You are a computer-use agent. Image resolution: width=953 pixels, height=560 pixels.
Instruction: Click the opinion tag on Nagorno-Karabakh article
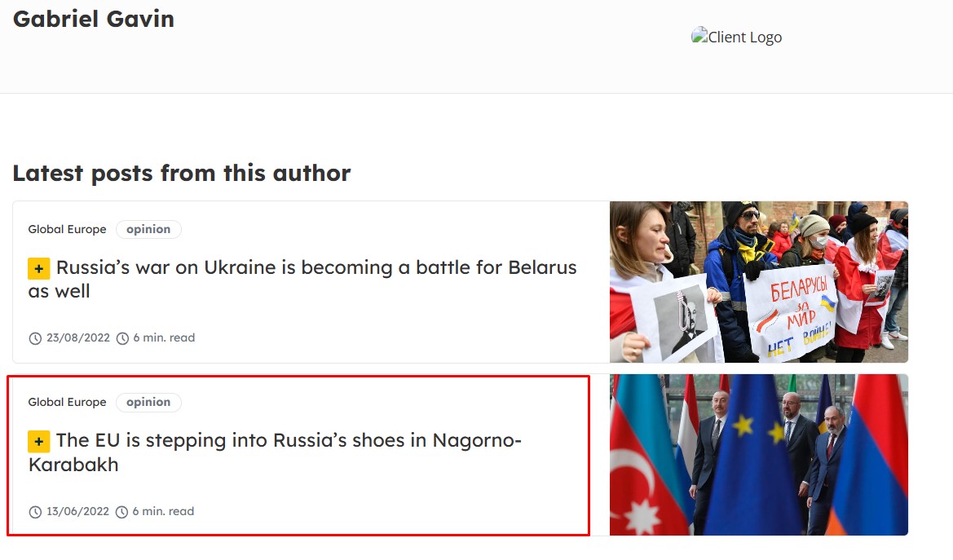pos(148,402)
